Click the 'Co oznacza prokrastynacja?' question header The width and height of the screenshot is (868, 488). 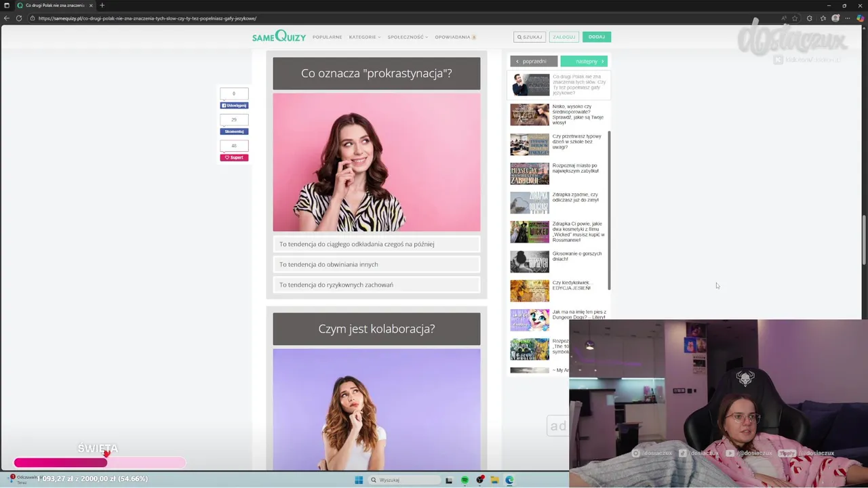376,73
